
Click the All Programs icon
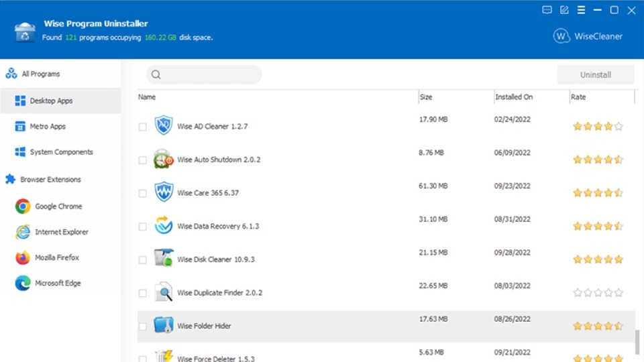11,74
